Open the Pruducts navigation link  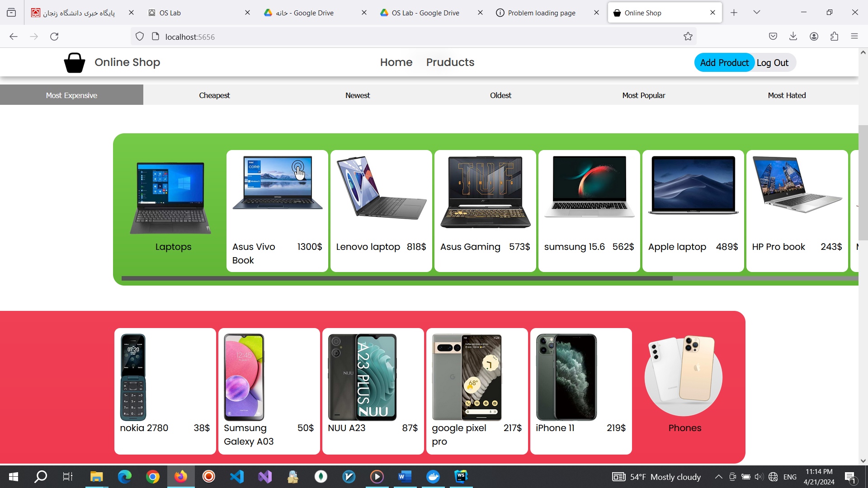coord(450,62)
